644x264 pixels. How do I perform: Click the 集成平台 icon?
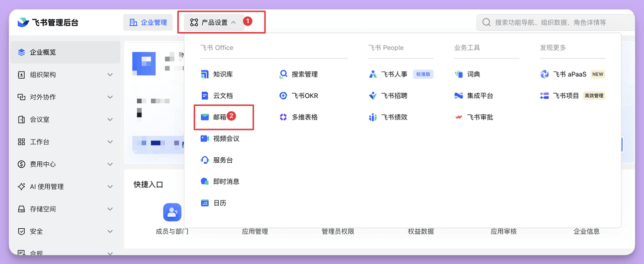pos(459,95)
